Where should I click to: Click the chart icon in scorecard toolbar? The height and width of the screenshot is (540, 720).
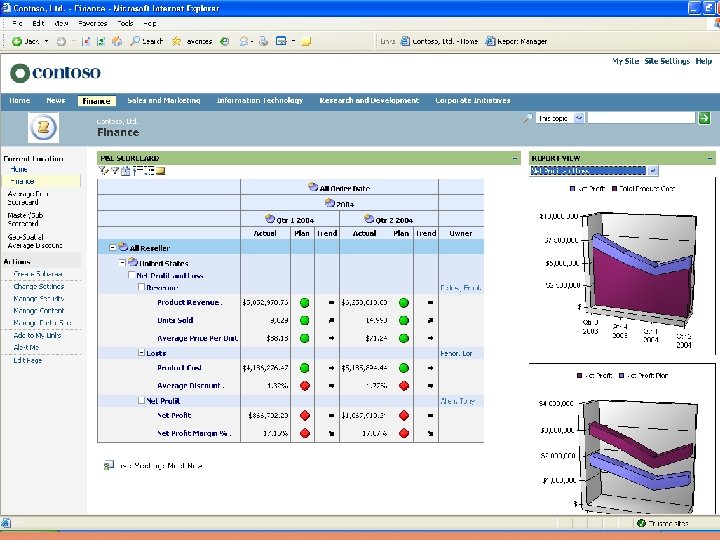point(125,171)
